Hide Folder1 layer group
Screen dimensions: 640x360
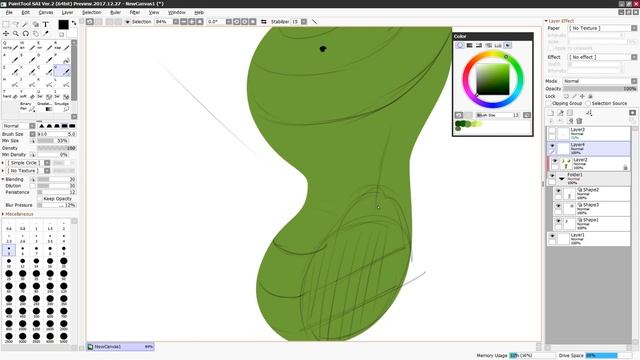(552, 176)
